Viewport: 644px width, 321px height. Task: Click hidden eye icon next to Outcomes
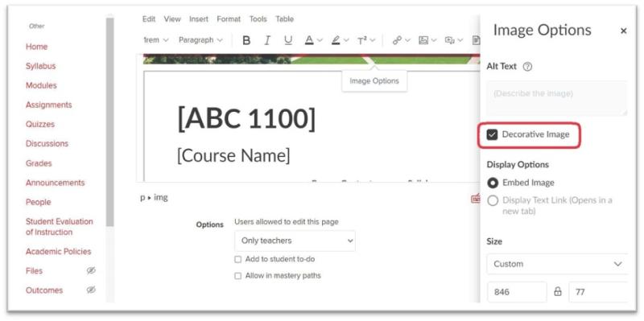pyautogui.click(x=91, y=290)
